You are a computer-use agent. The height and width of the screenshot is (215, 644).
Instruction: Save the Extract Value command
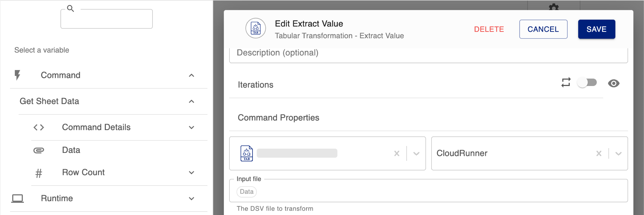596,29
